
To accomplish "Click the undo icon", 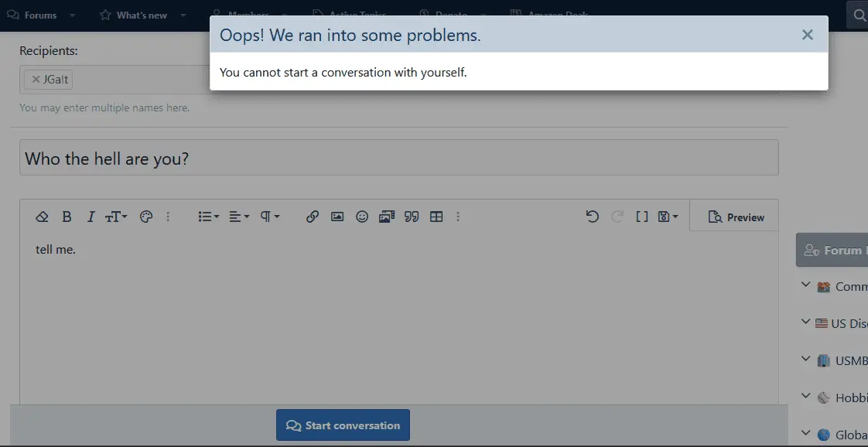I will pyautogui.click(x=593, y=217).
